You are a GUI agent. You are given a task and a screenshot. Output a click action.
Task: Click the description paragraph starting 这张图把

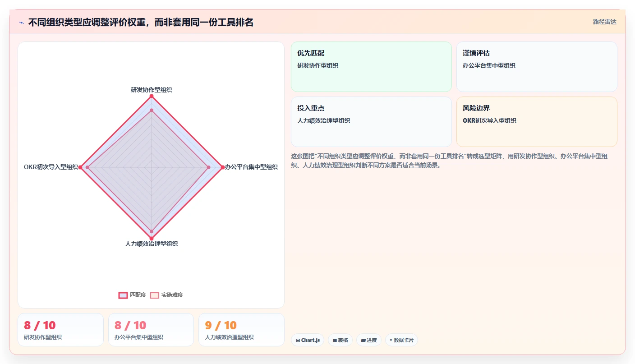[x=450, y=161]
